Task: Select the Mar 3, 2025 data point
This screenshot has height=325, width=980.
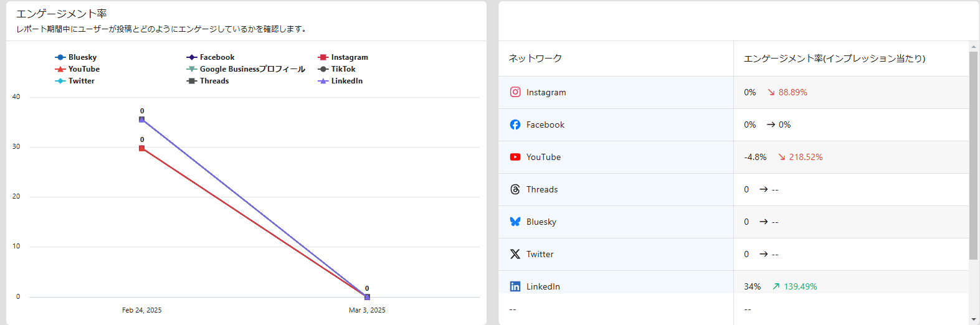Action: tap(367, 297)
